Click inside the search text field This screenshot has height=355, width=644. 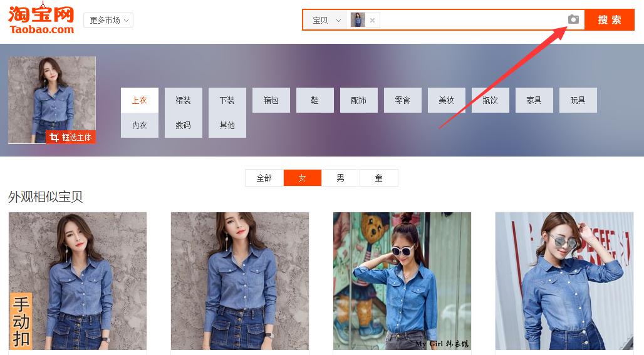[x=470, y=20]
